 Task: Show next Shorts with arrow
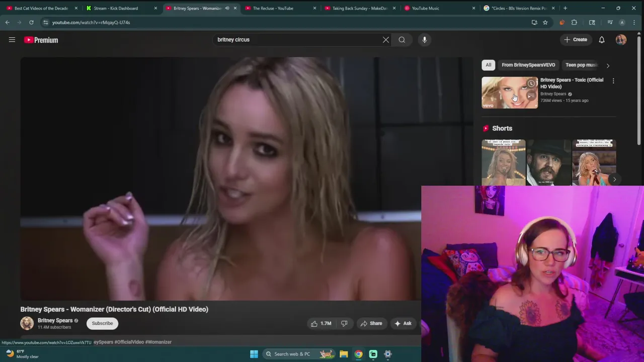coord(614,179)
